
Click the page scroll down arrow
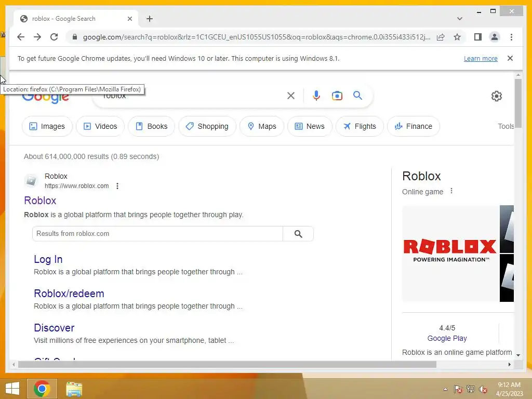[x=518, y=355]
